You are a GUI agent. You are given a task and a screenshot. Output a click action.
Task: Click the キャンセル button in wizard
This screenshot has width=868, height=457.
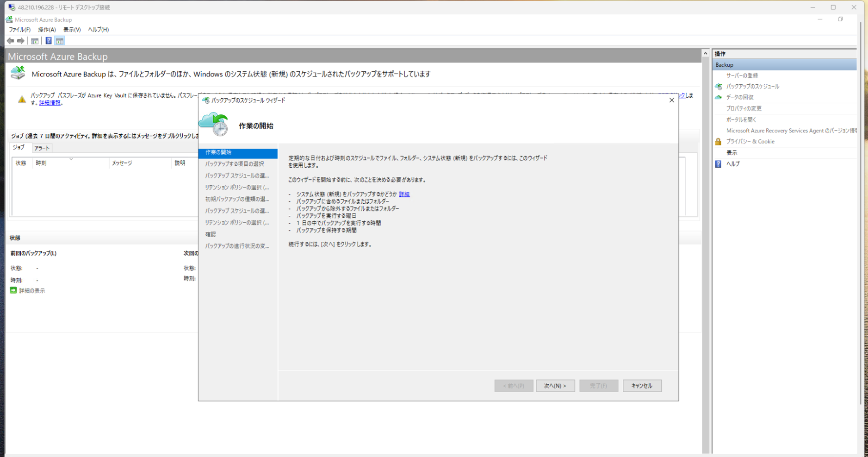click(642, 386)
